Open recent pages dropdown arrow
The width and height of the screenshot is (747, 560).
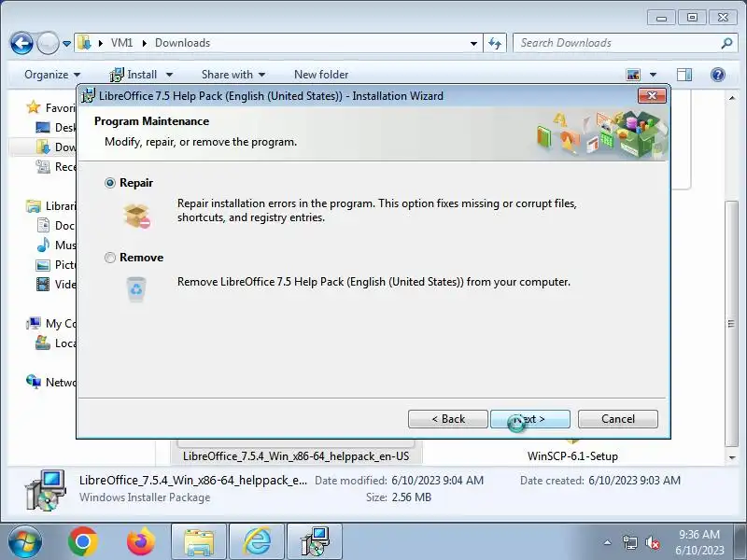click(66, 44)
